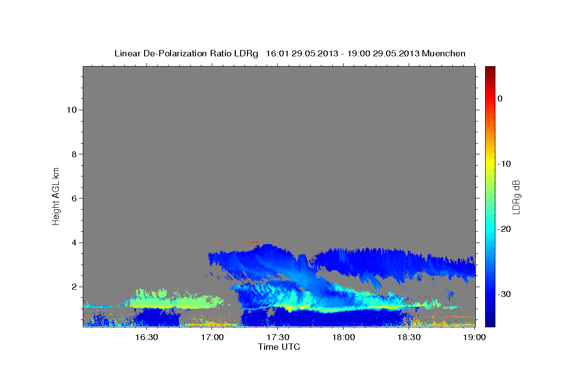Click the 'Height AGL km' axis title
Viewport: 588px width, 392px height.
[56, 196]
